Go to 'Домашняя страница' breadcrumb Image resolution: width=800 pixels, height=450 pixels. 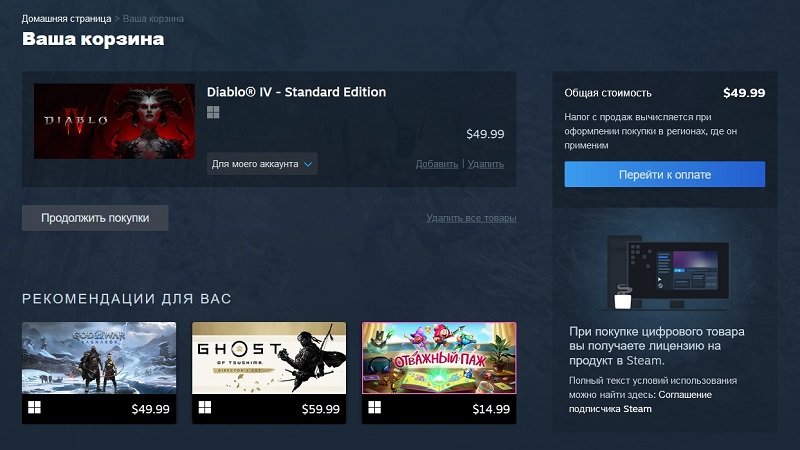pos(66,19)
